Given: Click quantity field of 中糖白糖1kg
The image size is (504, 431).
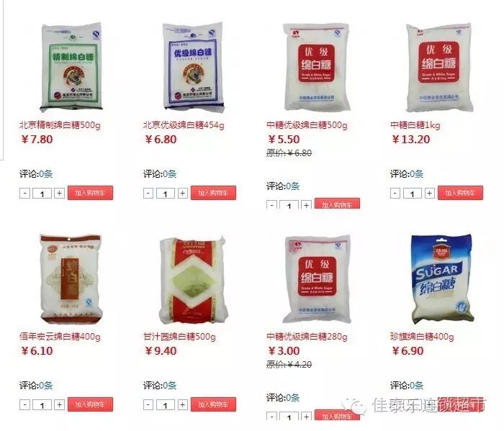Looking at the screenshot, I should [412, 194].
